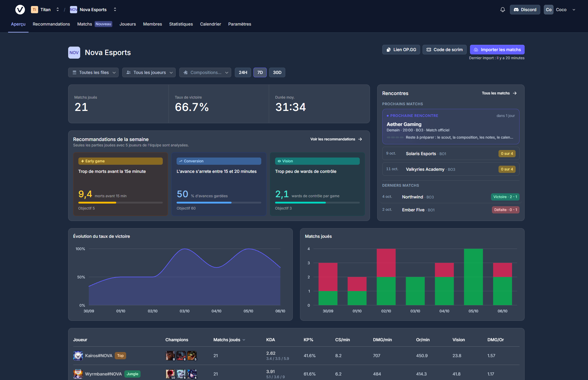Open the Valkyries Academy match row

tap(451, 169)
